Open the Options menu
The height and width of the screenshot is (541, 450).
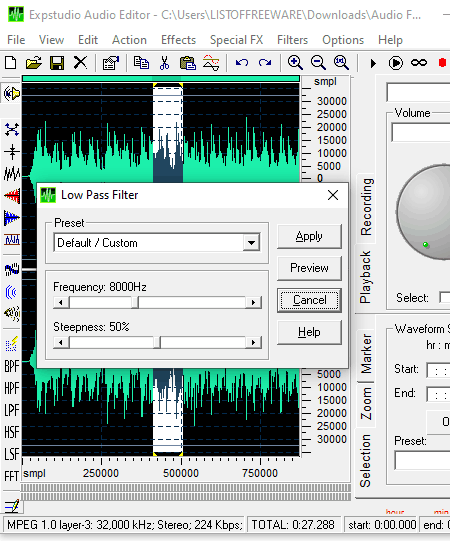point(343,40)
